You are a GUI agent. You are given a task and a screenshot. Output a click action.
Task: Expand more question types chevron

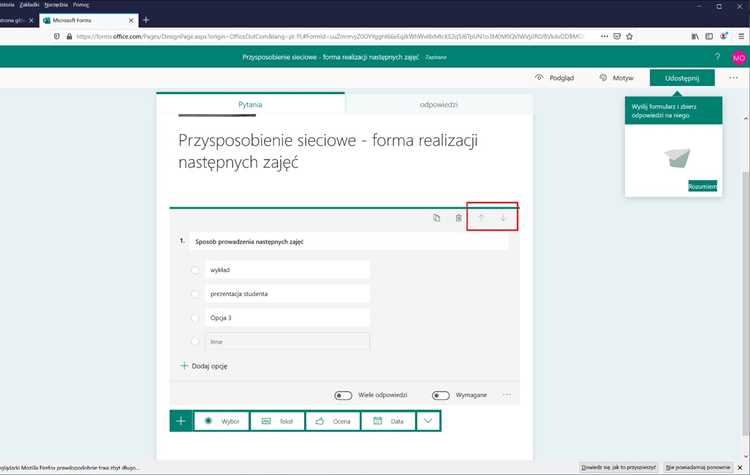pyautogui.click(x=428, y=421)
